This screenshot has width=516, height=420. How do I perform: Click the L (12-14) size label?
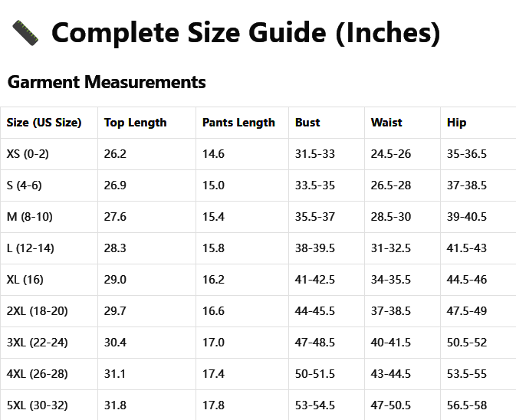(x=30, y=248)
